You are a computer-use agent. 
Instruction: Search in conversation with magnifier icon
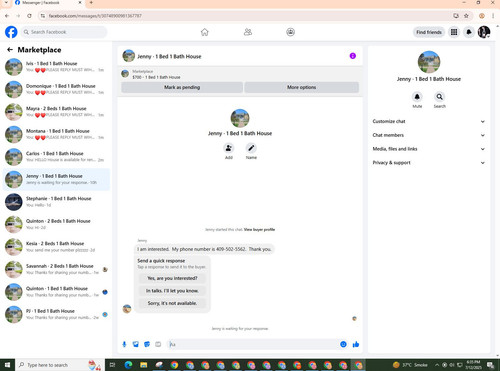(440, 97)
